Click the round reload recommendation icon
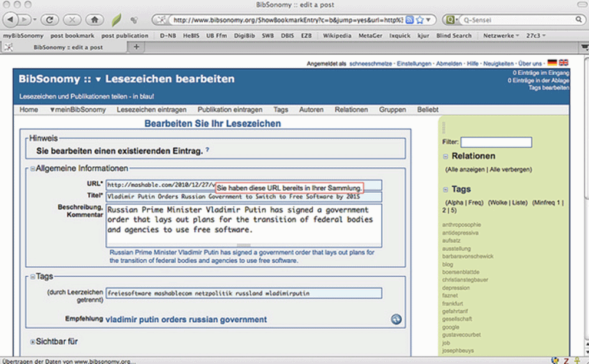 tap(396, 319)
